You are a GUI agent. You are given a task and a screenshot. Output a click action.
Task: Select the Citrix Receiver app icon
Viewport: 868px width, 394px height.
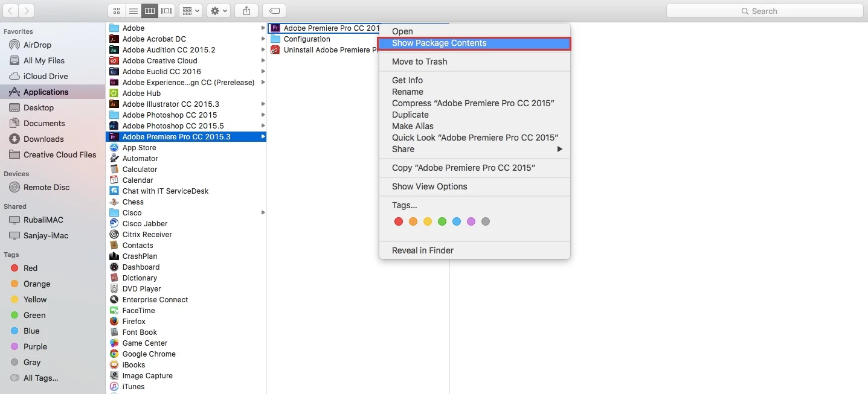coord(114,234)
